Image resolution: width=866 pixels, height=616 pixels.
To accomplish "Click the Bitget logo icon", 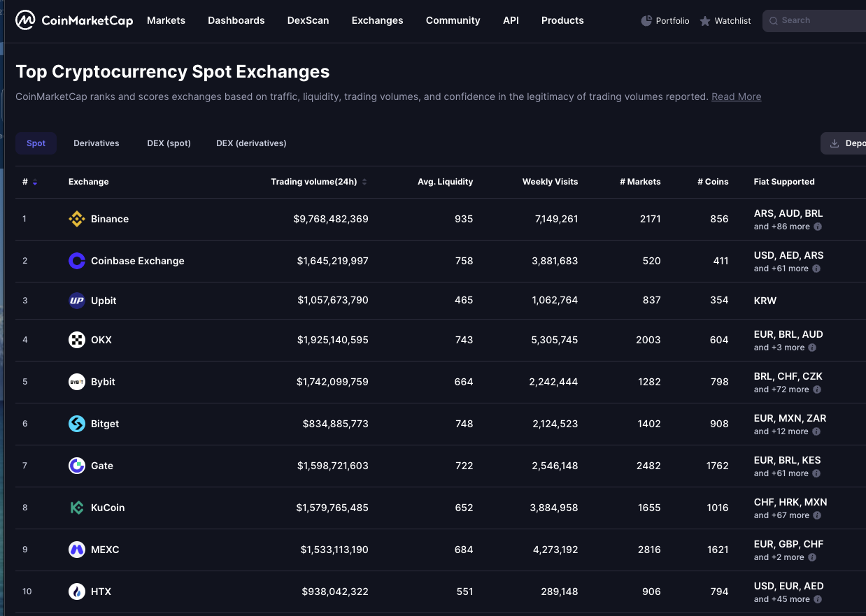I will 77,424.
